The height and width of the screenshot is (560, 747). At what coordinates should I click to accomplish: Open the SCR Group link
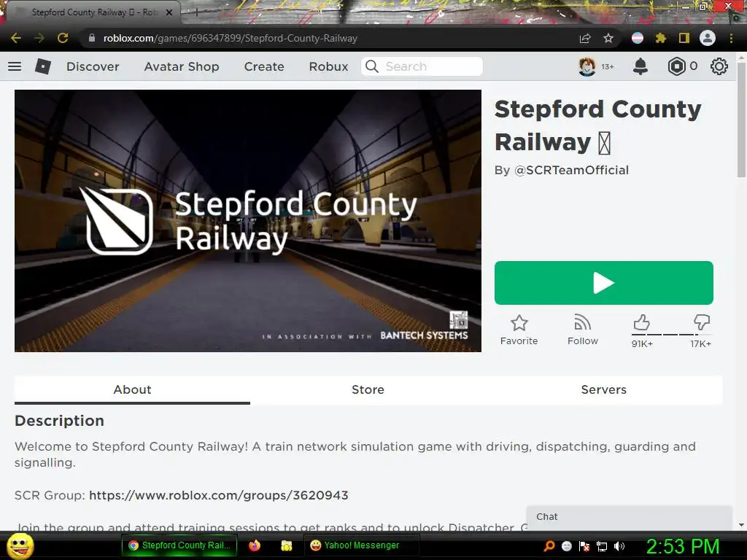[219, 495]
